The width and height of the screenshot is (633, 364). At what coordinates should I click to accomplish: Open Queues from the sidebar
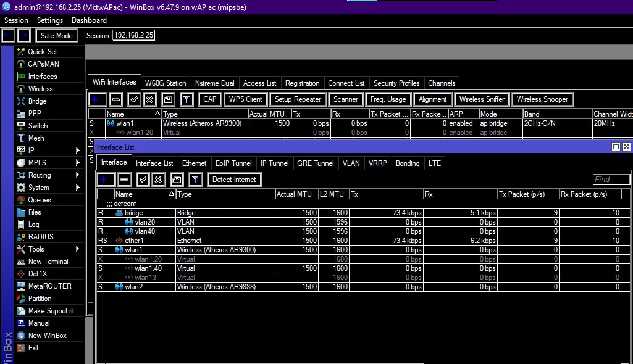pos(39,199)
